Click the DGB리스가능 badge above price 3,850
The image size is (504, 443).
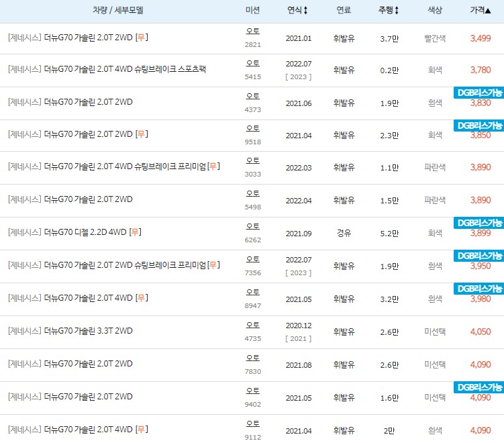pyautogui.click(x=479, y=126)
